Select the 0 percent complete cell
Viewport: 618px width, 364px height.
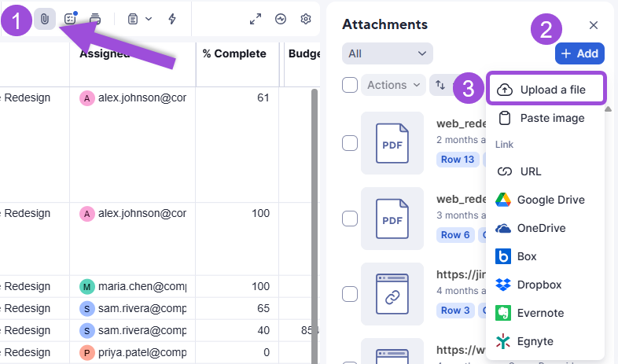coord(237,352)
